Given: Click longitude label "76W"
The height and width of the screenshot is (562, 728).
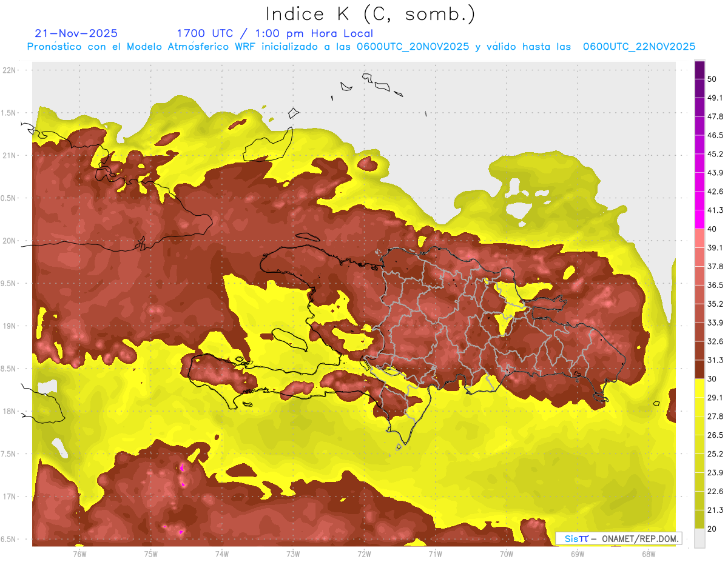Looking at the screenshot, I should coord(79,554).
